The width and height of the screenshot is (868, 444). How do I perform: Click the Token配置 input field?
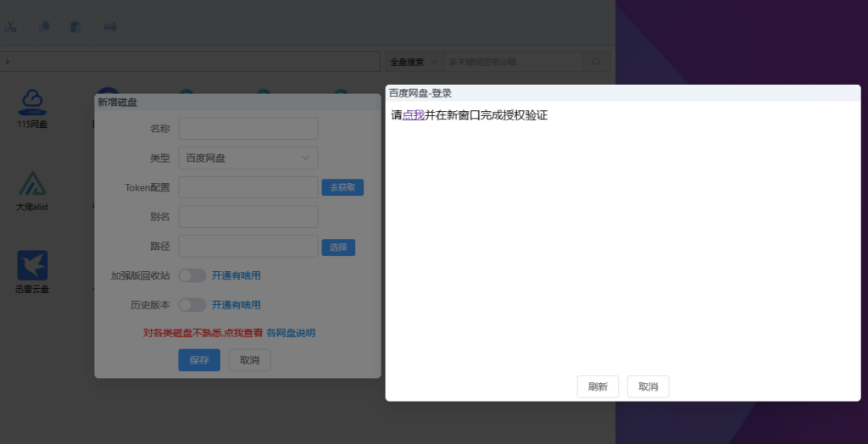(x=248, y=187)
